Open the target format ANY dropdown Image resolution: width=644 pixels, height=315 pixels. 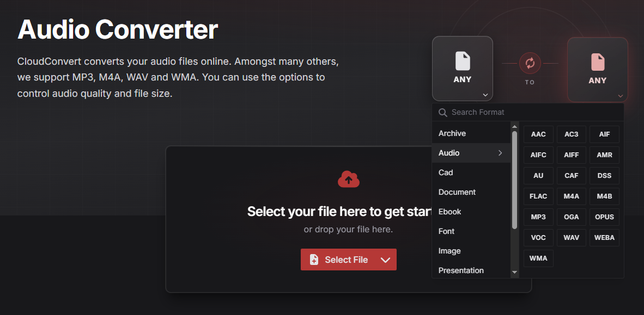click(598, 70)
